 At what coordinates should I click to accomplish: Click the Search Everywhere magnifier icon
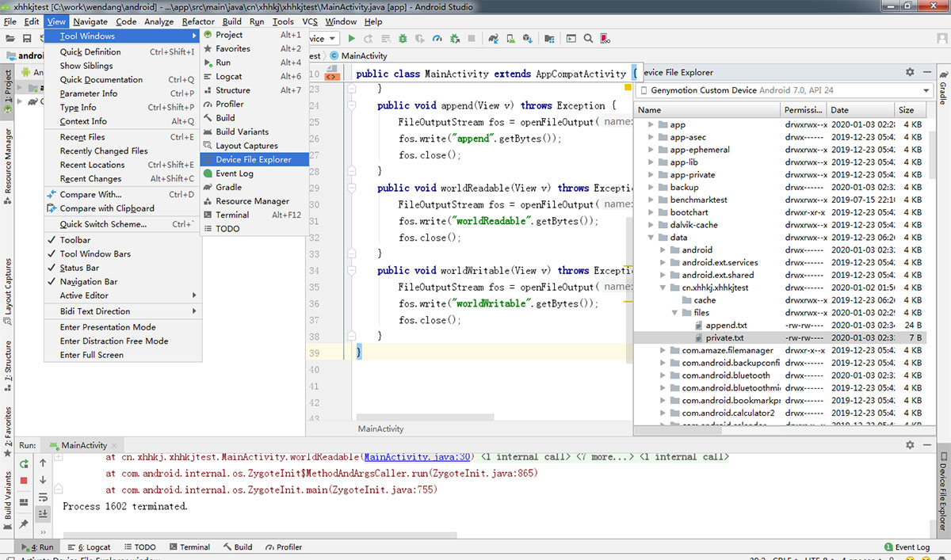click(589, 38)
